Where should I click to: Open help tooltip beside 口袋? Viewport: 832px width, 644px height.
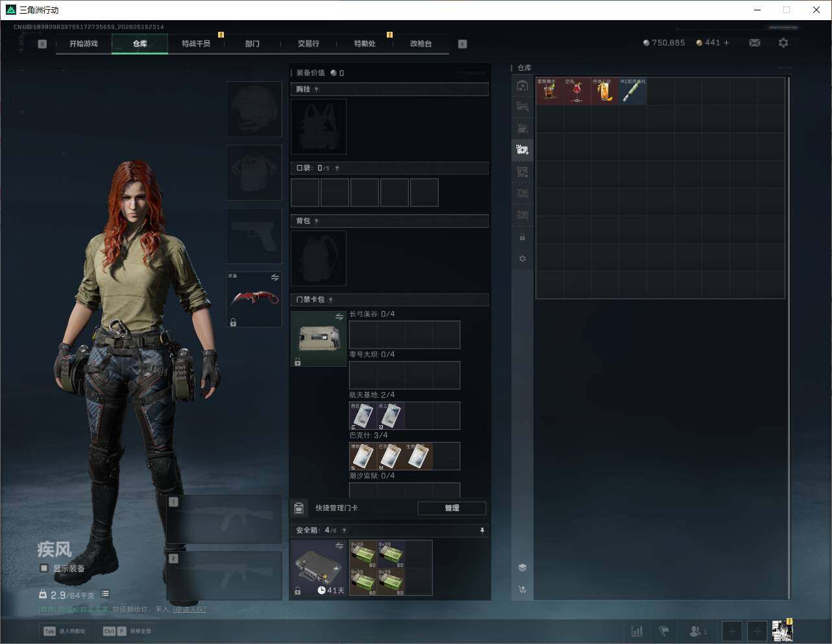pos(337,168)
